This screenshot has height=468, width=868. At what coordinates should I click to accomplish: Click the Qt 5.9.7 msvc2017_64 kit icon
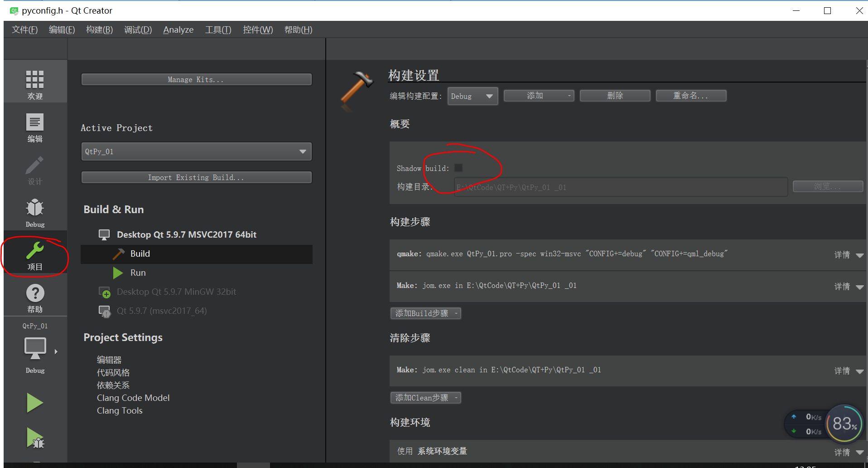[105, 311]
